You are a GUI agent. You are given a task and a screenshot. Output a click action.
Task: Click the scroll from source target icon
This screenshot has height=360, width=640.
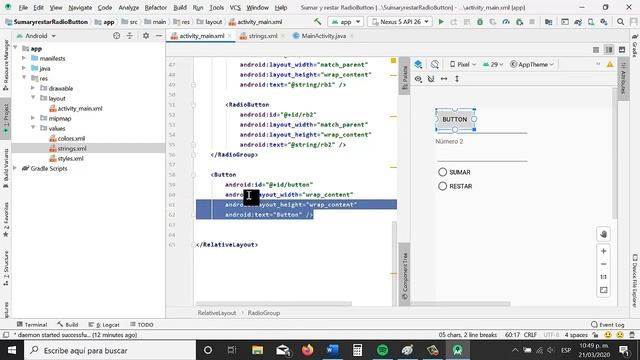pyautogui.click(x=116, y=36)
